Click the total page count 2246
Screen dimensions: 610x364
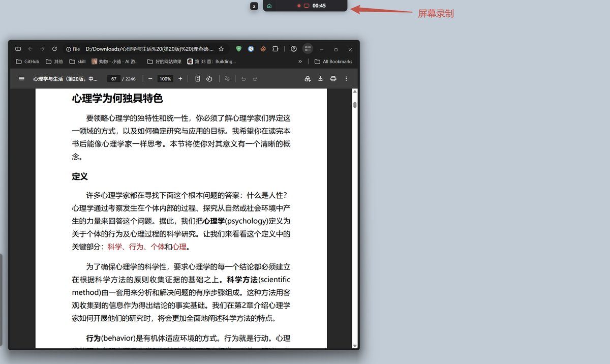(x=131, y=79)
